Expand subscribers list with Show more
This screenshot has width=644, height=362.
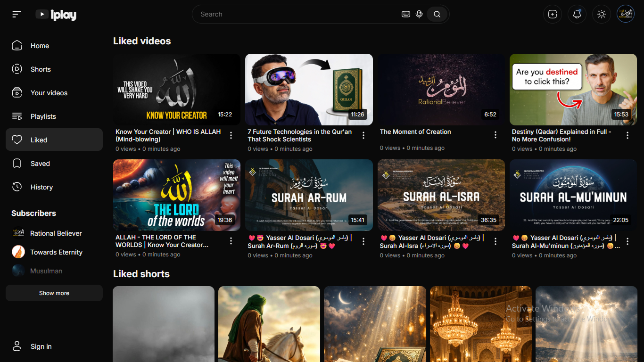(54, 293)
